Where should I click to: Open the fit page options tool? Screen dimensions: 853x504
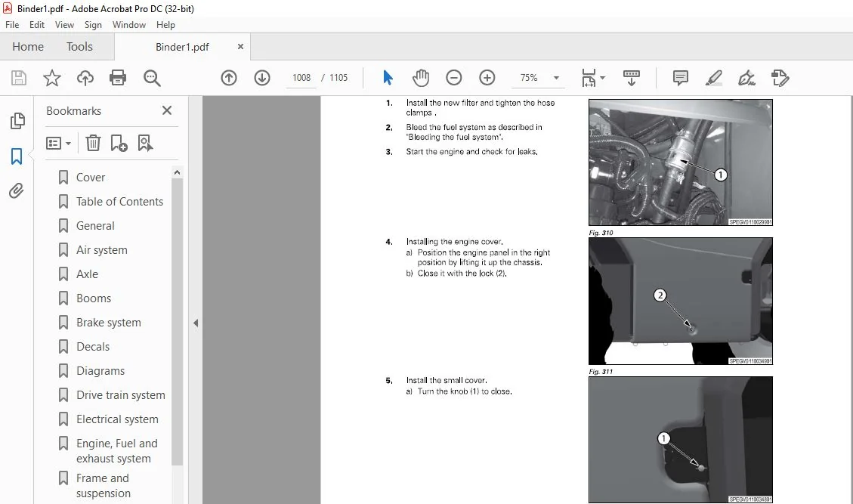592,78
